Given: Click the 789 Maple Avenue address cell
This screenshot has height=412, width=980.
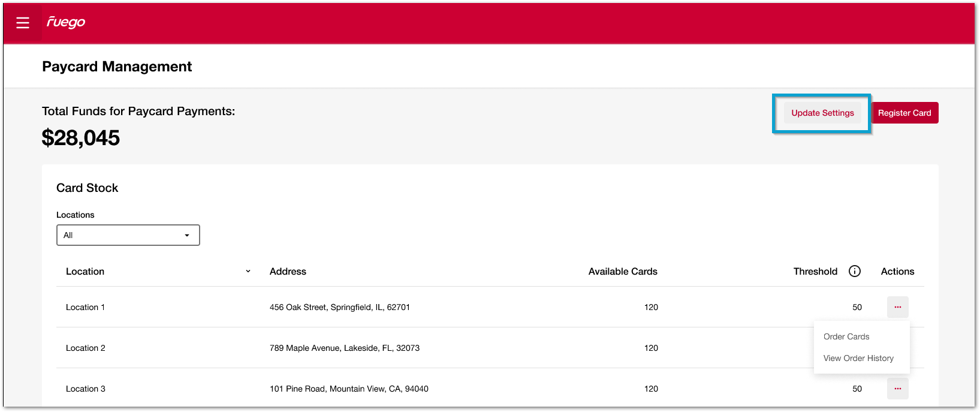Looking at the screenshot, I should (344, 348).
